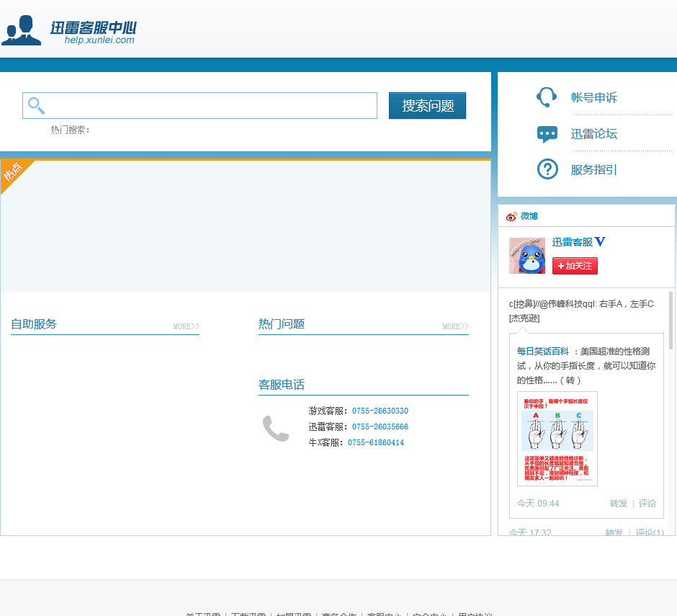The height and width of the screenshot is (616, 677).
Task: Open the finger-length hands image thumbnail
Action: click(557, 439)
